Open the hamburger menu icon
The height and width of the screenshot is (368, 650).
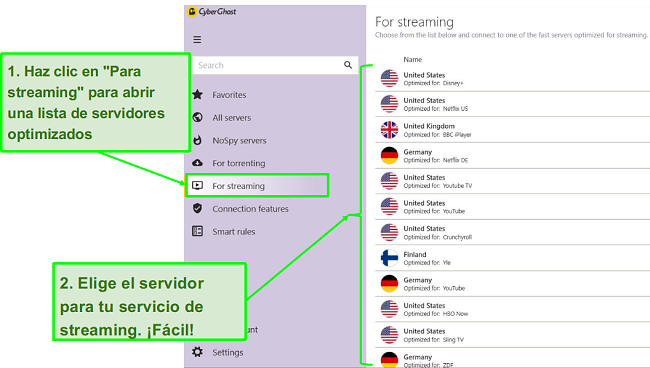[197, 40]
